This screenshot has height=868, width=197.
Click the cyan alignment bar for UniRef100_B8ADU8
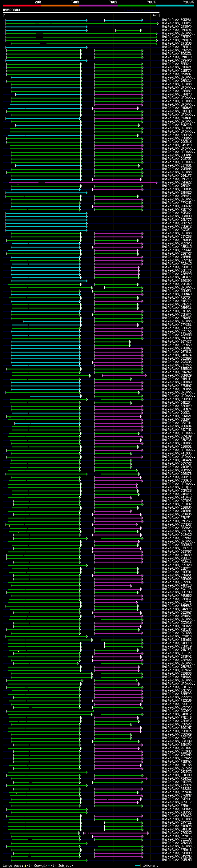point(46,217)
